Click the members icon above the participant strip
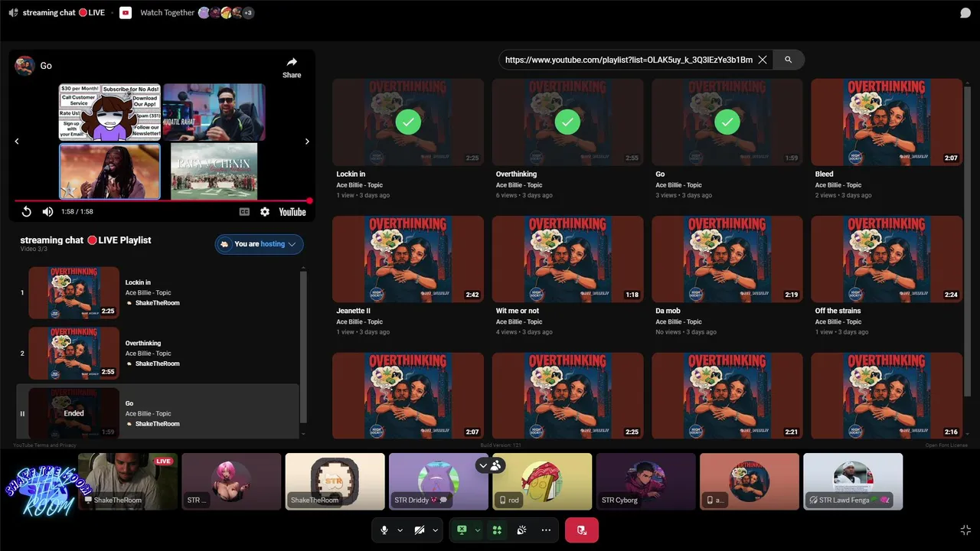 click(x=496, y=465)
